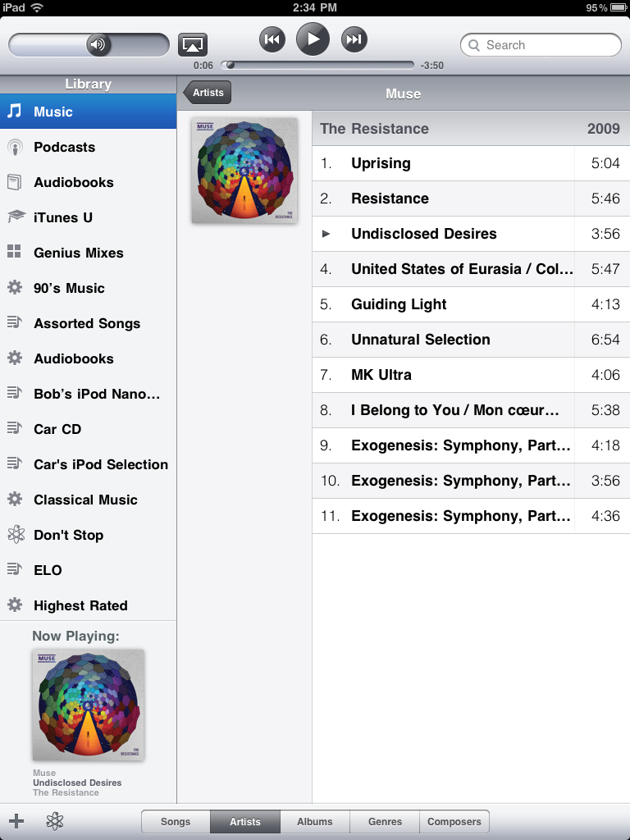The height and width of the screenshot is (840, 630).
Task: Tap the iTunes U graduation cap icon
Action: pyautogui.click(x=16, y=217)
